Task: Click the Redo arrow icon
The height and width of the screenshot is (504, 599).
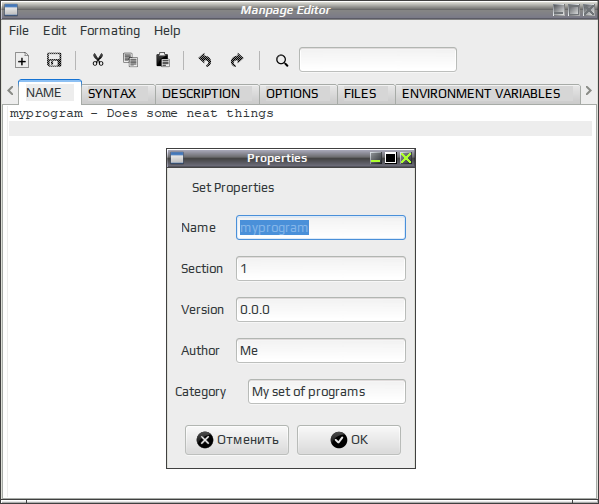Action: [237, 60]
